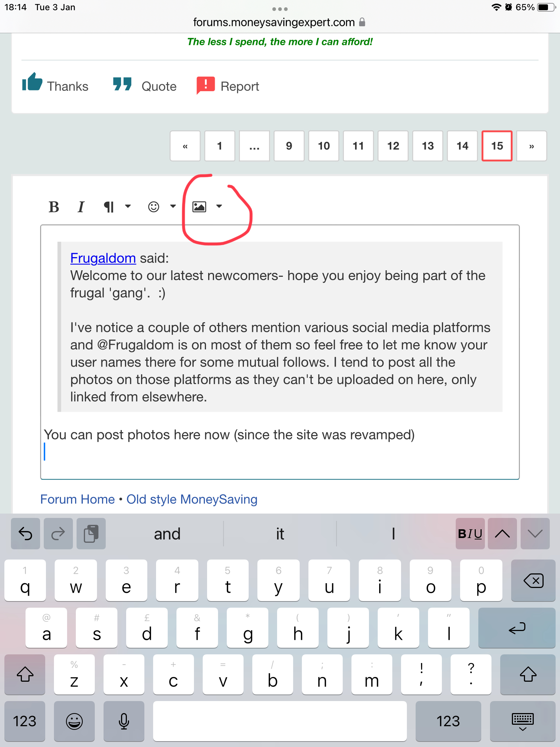This screenshot has height=747, width=560.
Task: Tap the battery status icon
Action: point(547,7)
